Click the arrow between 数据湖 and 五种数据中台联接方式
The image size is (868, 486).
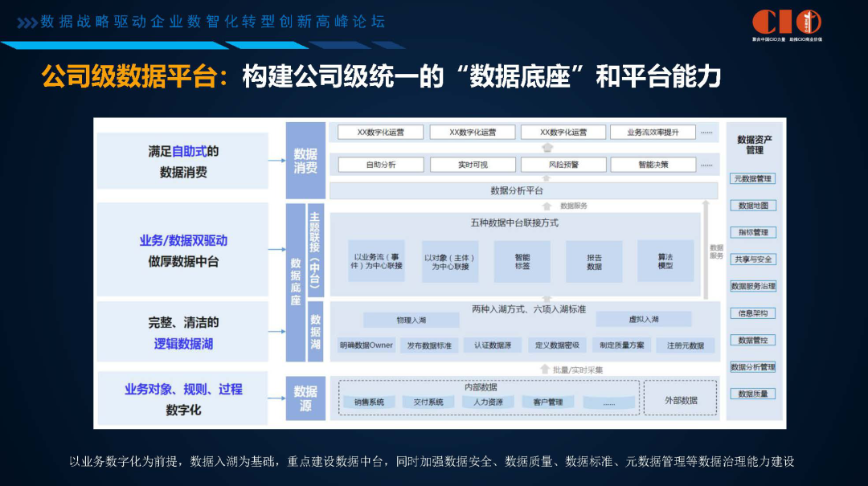click(546, 297)
